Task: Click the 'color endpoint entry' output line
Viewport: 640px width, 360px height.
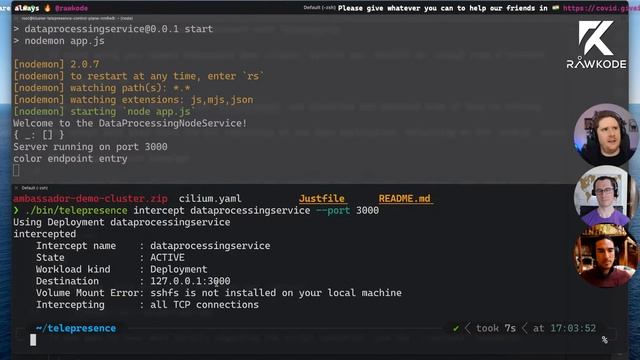Action: click(x=70, y=159)
